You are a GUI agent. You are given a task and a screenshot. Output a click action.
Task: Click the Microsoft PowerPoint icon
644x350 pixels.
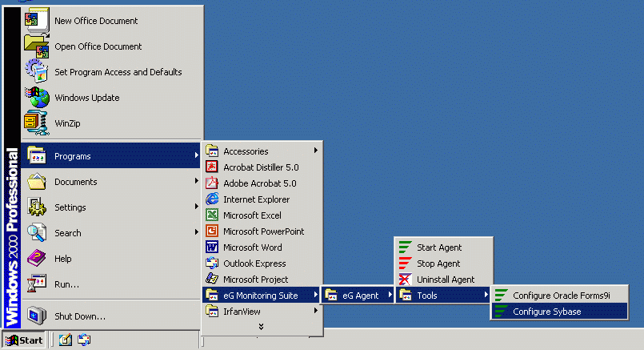point(212,231)
